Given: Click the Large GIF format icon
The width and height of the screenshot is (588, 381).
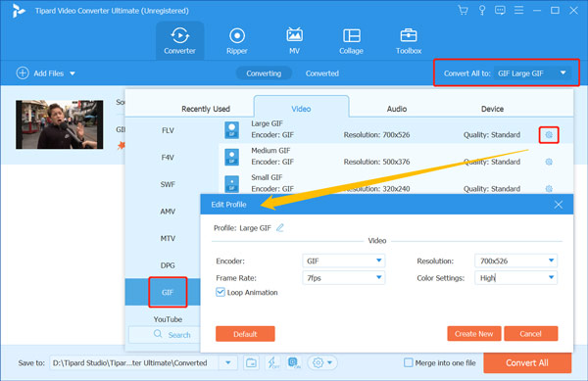Looking at the screenshot, I should coord(231,130).
